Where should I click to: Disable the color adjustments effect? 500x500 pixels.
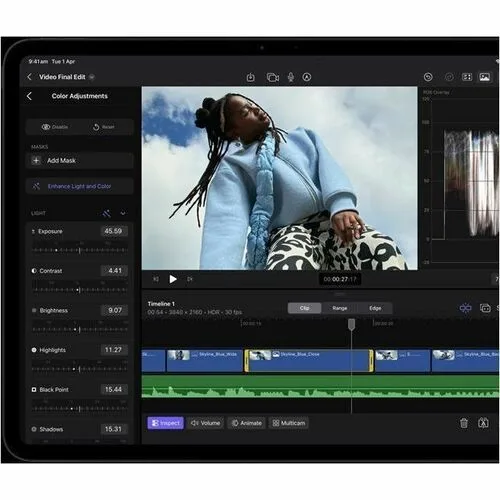(55, 127)
